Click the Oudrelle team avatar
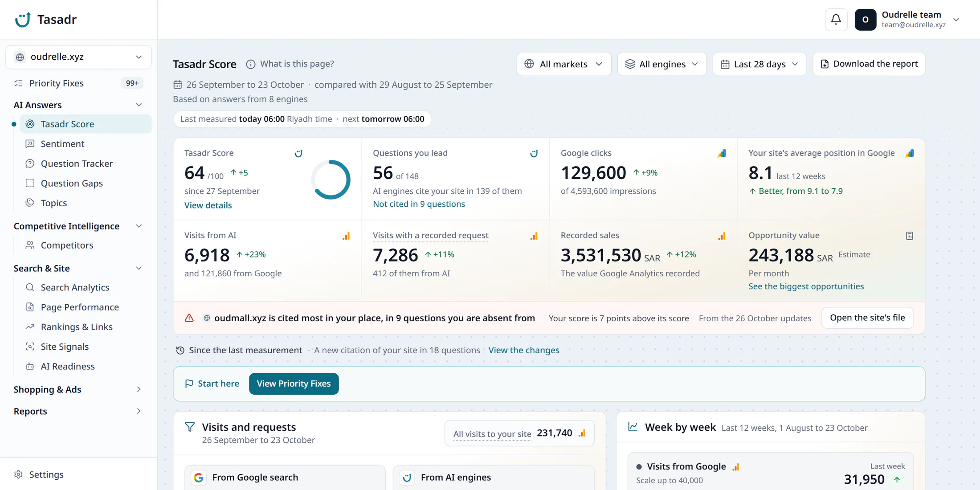This screenshot has height=490, width=980. (865, 20)
